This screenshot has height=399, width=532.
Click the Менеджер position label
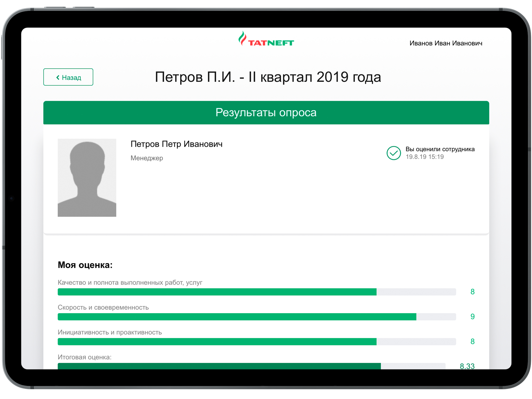[147, 158]
